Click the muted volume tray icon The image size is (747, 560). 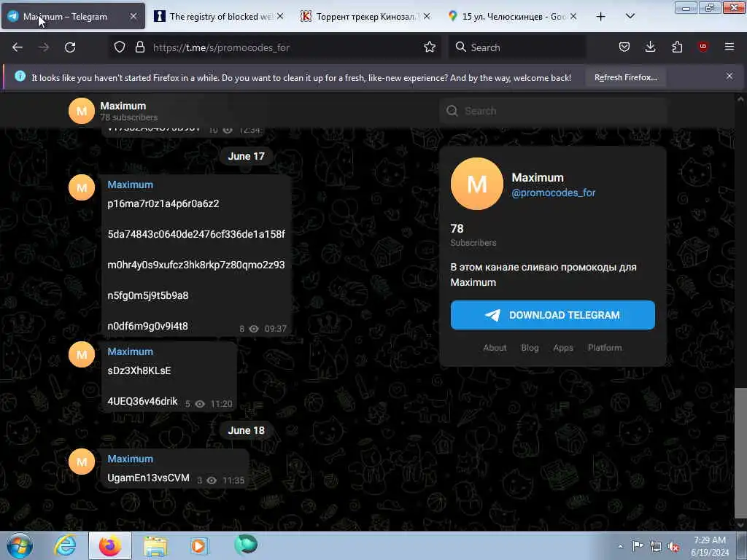coord(673,546)
